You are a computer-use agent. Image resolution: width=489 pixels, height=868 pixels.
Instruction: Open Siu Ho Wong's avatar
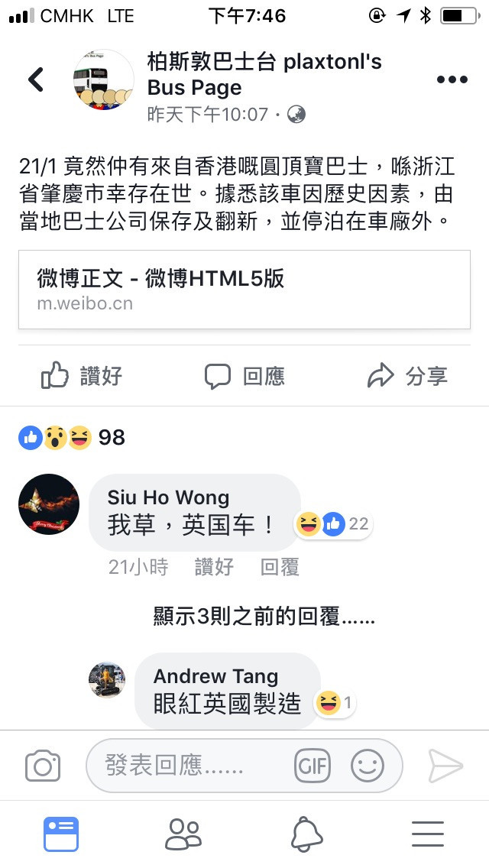(x=49, y=504)
